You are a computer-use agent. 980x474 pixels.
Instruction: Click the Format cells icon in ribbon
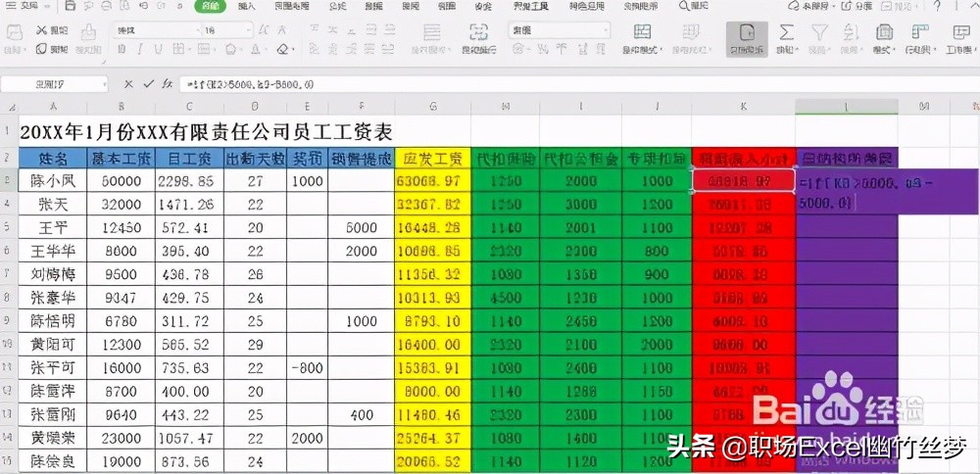tap(884, 32)
